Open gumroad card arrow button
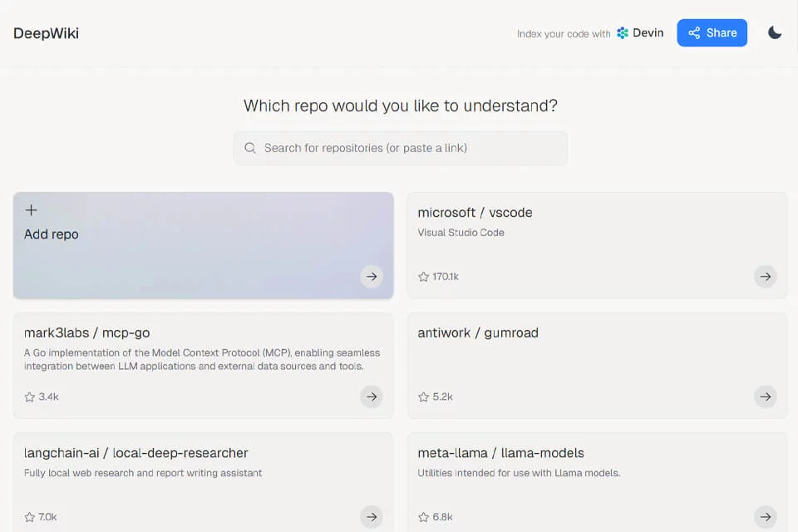The width and height of the screenshot is (798, 532). click(765, 397)
